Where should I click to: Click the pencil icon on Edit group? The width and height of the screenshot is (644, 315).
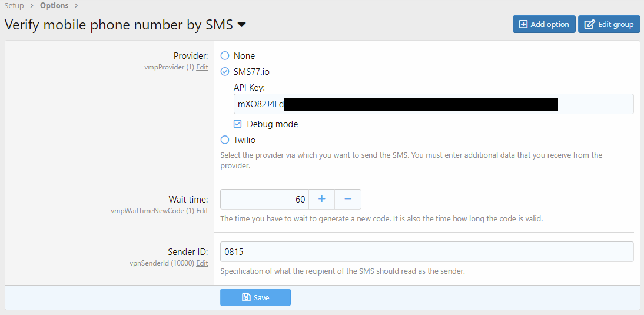click(x=589, y=25)
